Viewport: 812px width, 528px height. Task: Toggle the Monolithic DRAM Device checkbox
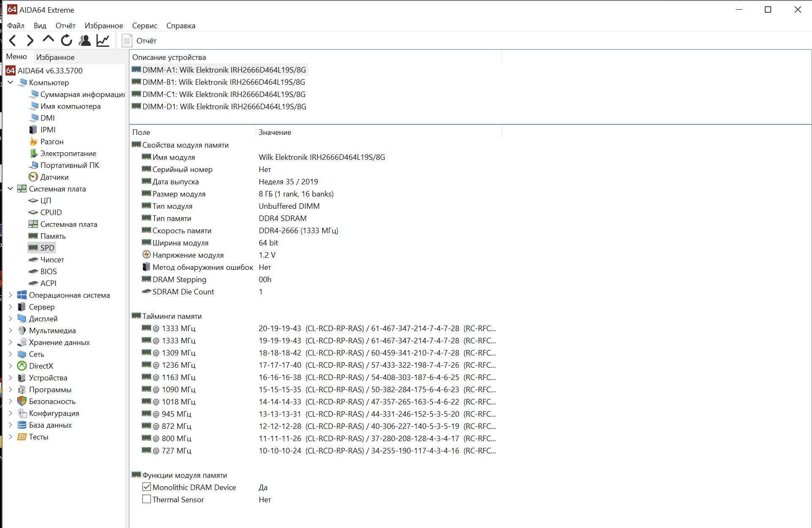(x=147, y=487)
